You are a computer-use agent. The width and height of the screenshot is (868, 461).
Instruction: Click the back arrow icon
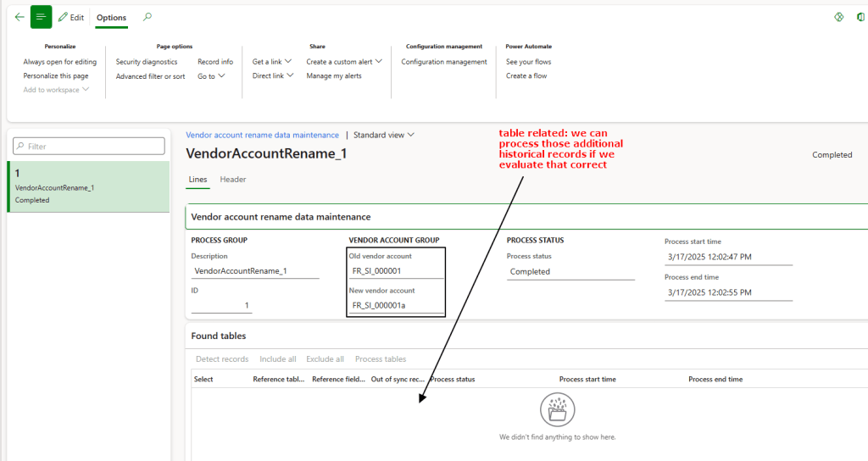pyautogui.click(x=19, y=17)
